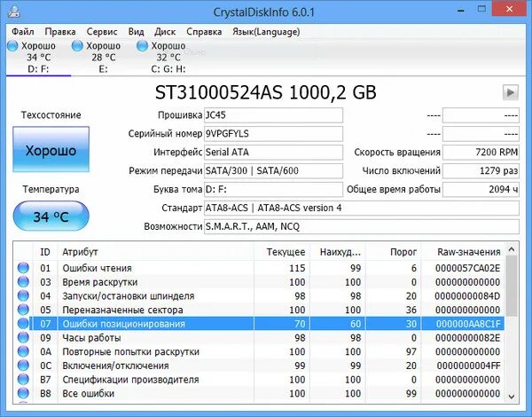The height and width of the screenshot is (417, 532).
Task: Click the CrystalDiskInfo app icon in title bar
Action: tap(14, 12)
